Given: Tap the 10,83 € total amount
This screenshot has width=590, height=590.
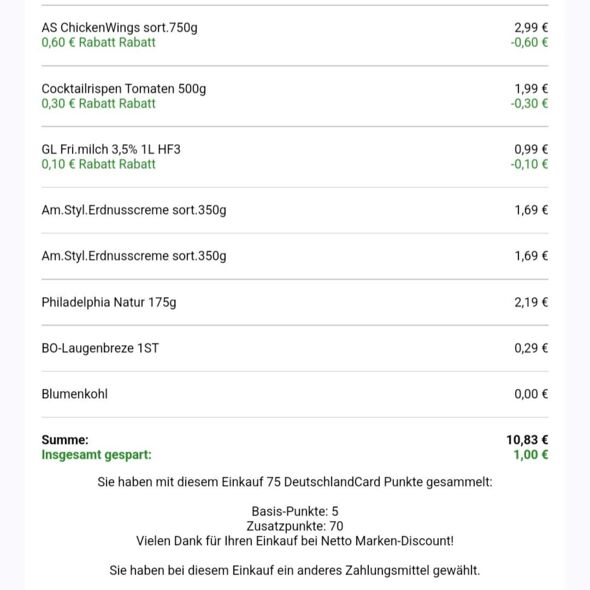Looking at the screenshot, I should 527,440.
